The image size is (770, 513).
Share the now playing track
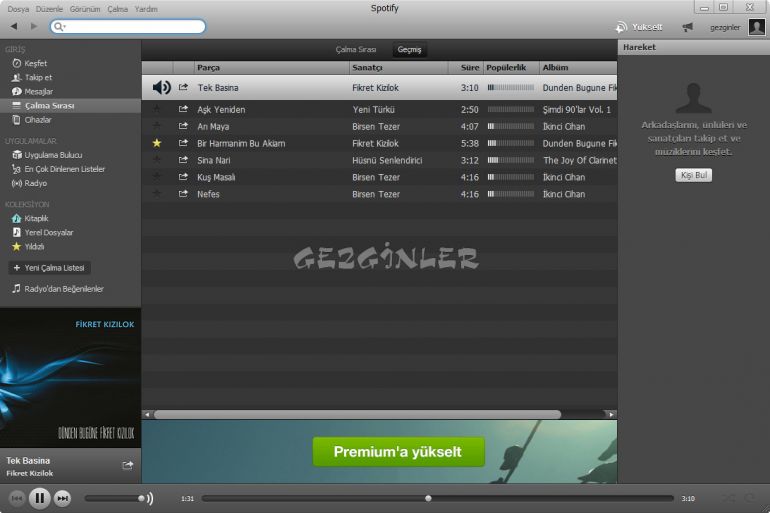point(128,465)
